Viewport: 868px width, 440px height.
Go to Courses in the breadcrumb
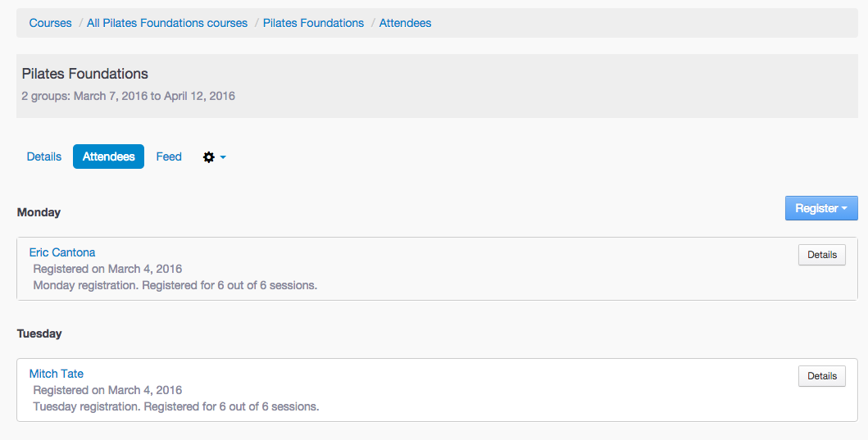pyautogui.click(x=51, y=23)
